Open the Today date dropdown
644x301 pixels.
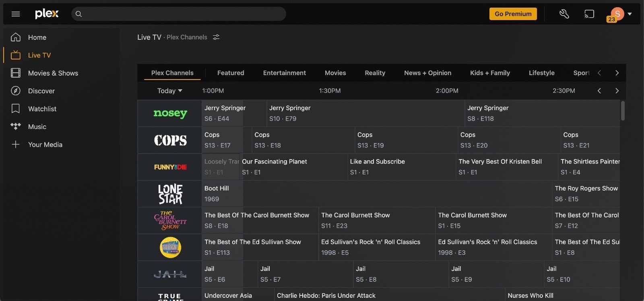point(169,91)
